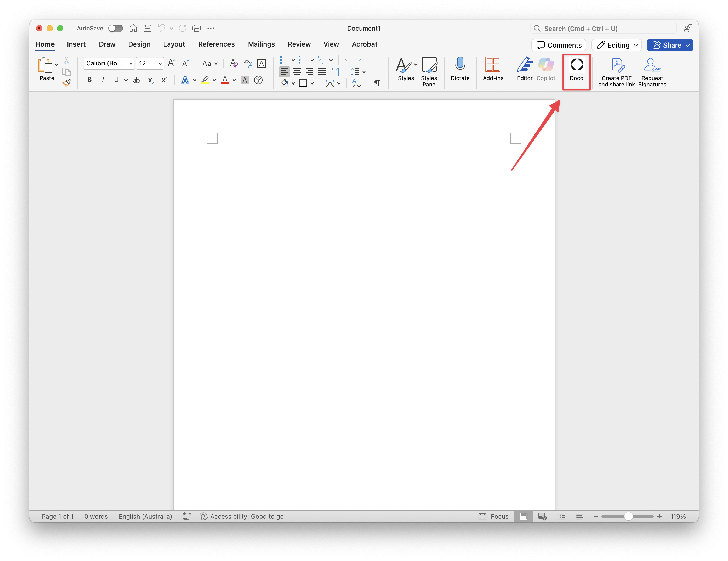Select the Dictate tool
Screen dimensions: 728x561
[460, 70]
